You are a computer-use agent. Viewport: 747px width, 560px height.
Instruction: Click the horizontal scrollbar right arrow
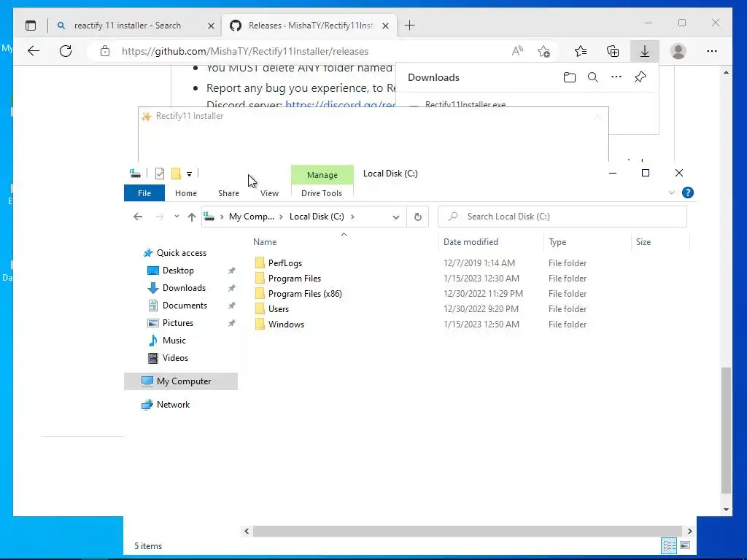(689, 531)
